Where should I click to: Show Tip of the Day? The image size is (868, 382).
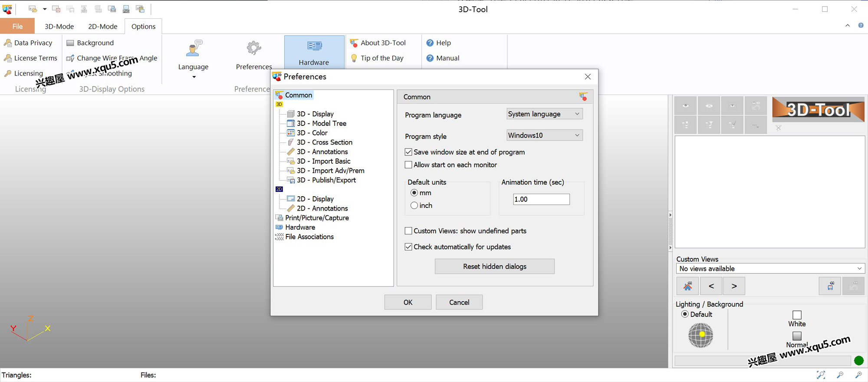pyautogui.click(x=377, y=58)
